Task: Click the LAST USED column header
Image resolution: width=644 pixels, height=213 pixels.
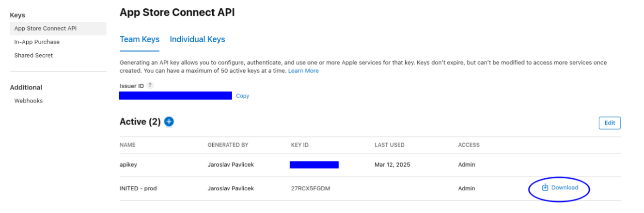Action: point(389,145)
